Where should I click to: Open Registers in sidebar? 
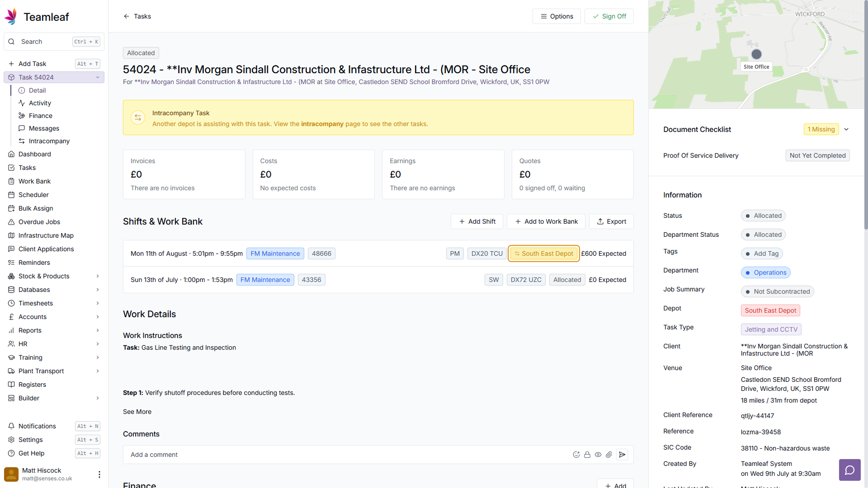[54, 385]
